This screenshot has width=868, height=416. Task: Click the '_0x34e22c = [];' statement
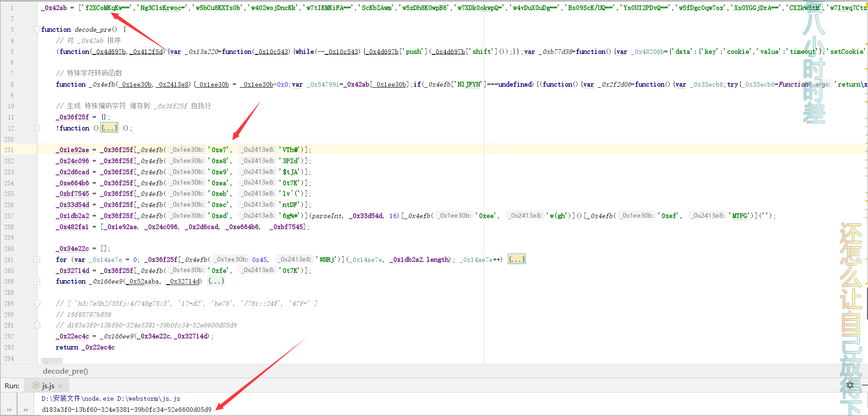tap(83, 249)
